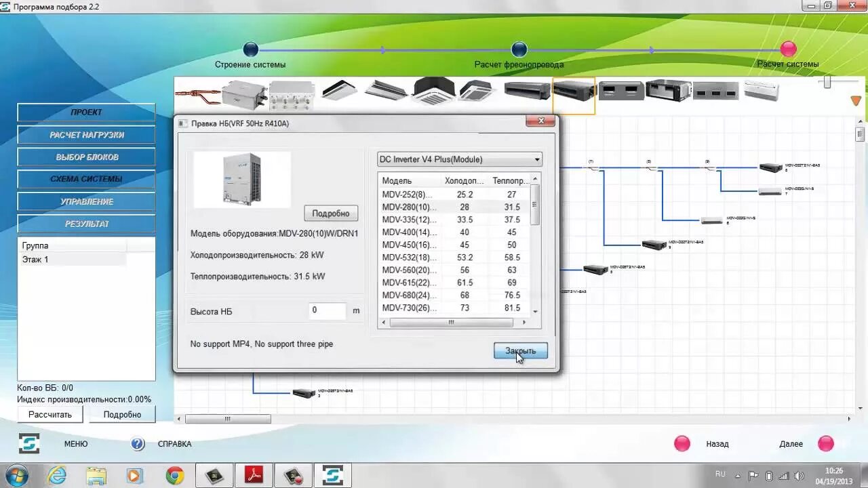This screenshot has height=488, width=868.
Task: Click the Группа list header
Action: coord(72,246)
